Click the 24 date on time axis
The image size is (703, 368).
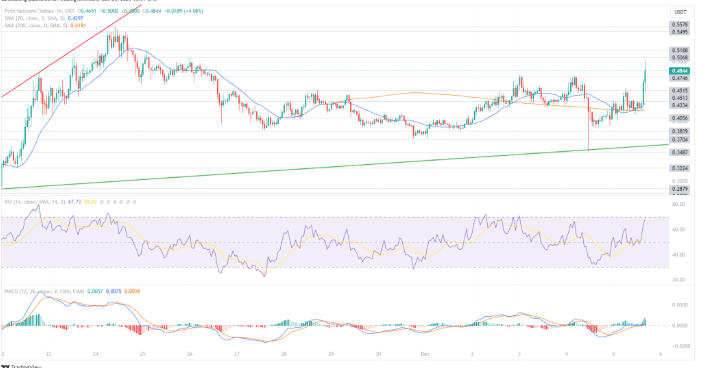[95, 354]
